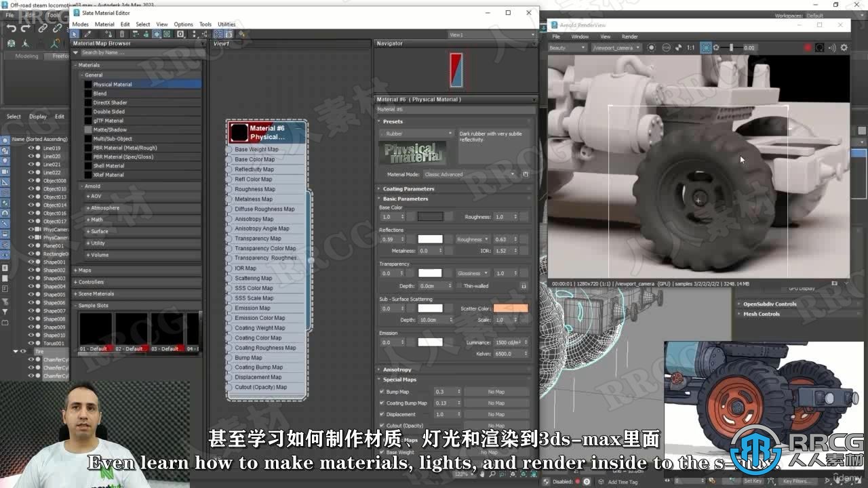Toggle the Displacement checkbox
Screen dimensions: 868x488
click(x=382, y=414)
